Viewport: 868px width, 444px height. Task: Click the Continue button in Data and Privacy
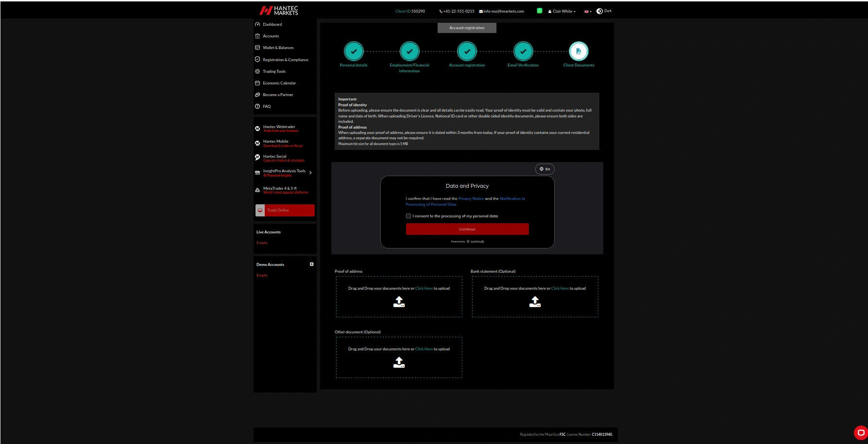point(467,229)
